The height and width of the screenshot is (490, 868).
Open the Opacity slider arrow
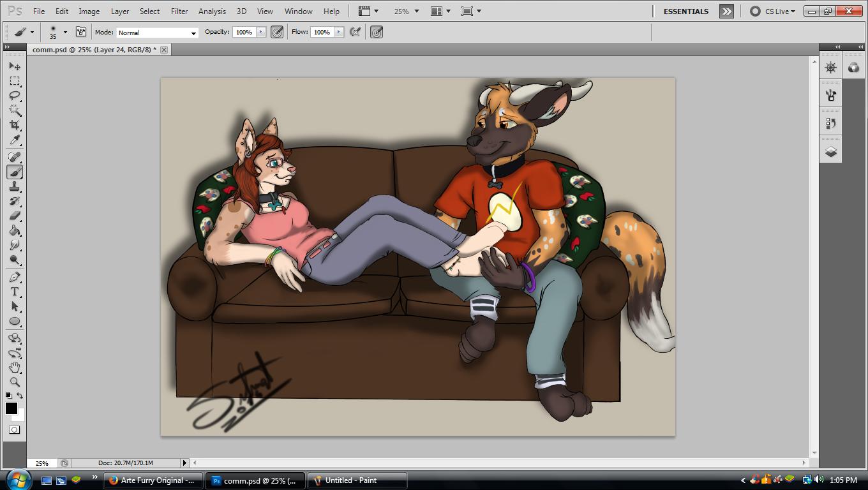(261, 32)
